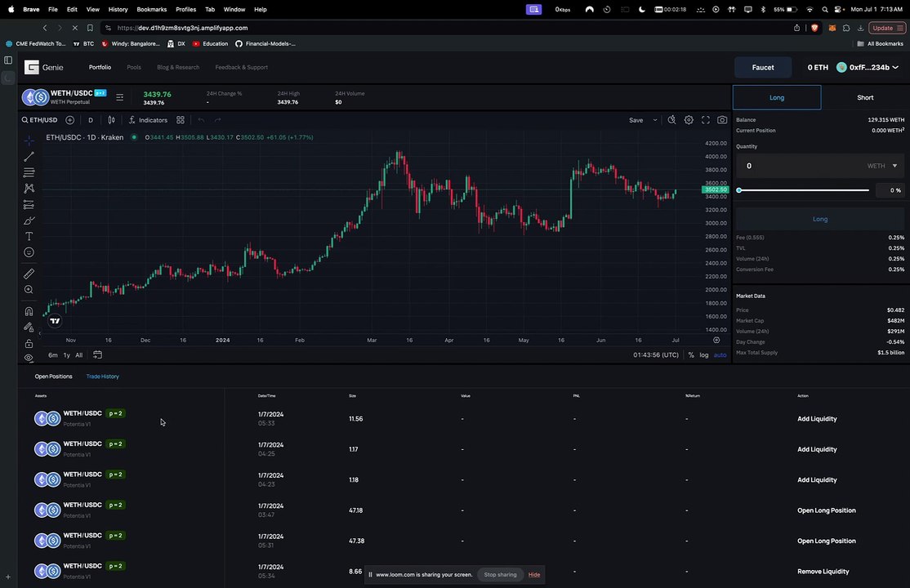Open the quick search icon in chart toolbar
The image size is (910, 588).
click(x=671, y=120)
